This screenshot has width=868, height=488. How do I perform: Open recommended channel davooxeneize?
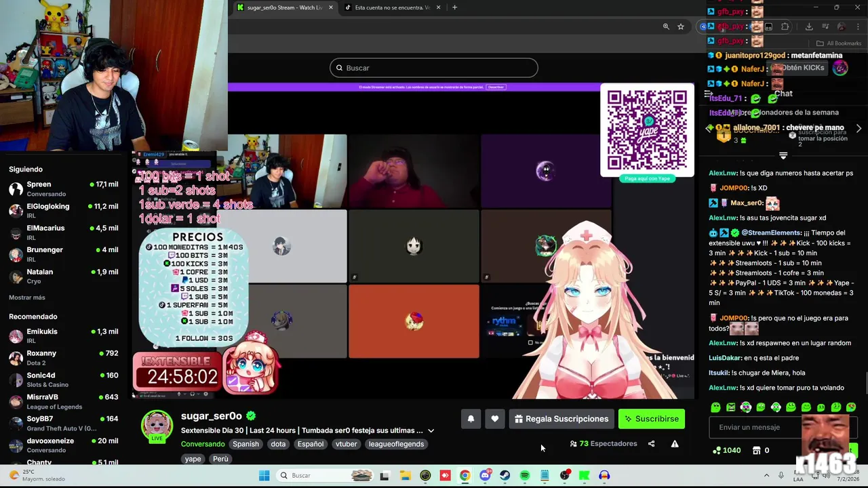(x=63, y=445)
